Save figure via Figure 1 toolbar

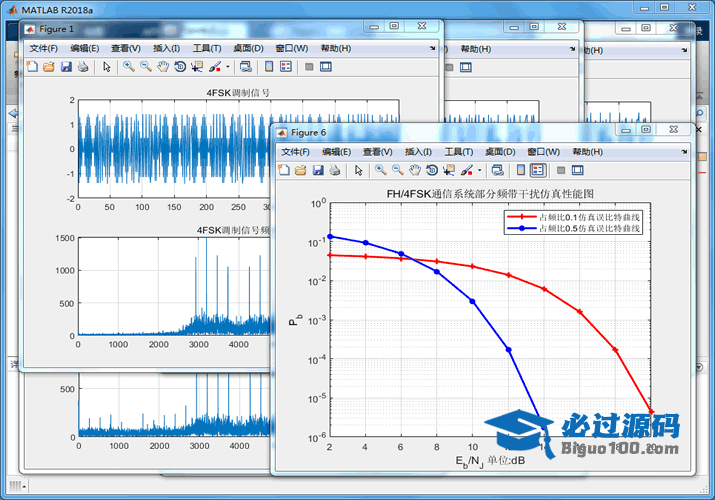(66, 67)
